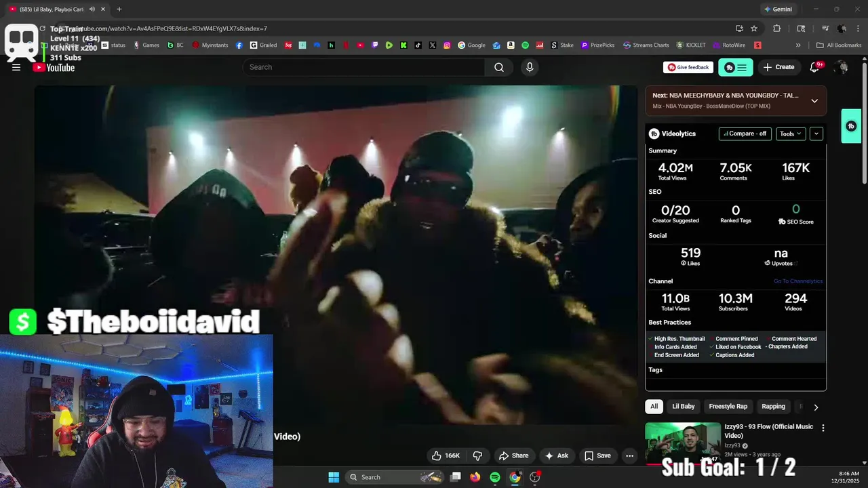Open the Myinstants bookmark
Screen dimensions: 868x488
coord(210,45)
